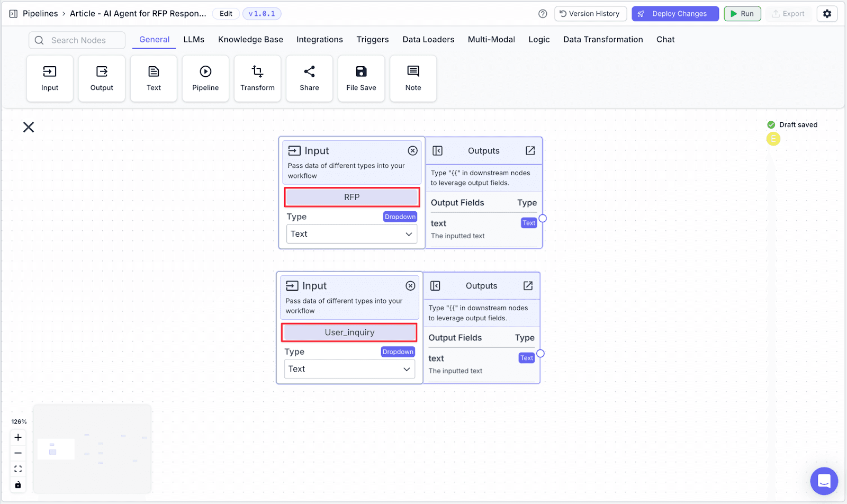847x504 pixels.
Task: Open the Integrations tab
Action: tap(320, 40)
